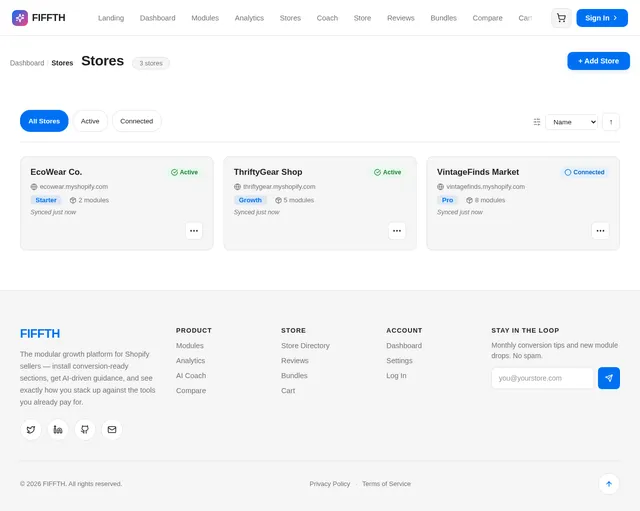This screenshot has height=511, width=640.
Task: Click the GitHub icon in footer
Action: point(85,429)
